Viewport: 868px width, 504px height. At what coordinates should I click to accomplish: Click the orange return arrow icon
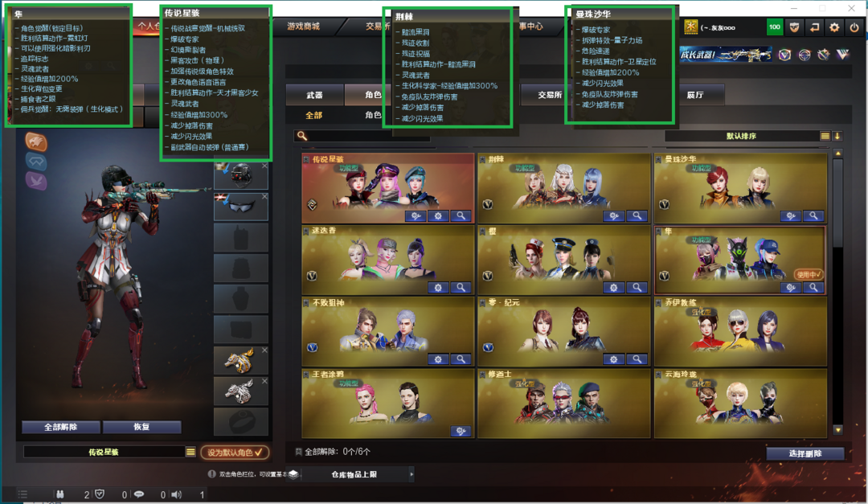814,27
